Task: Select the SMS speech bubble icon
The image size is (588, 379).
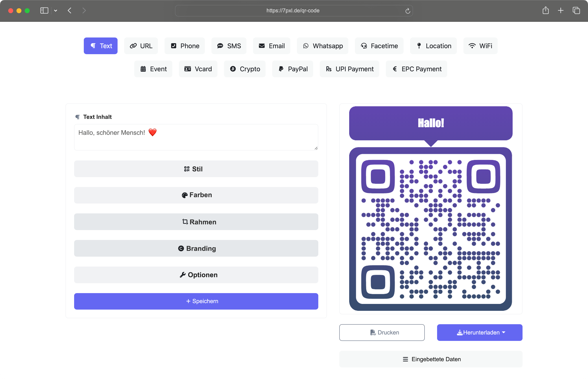Action: (220, 46)
